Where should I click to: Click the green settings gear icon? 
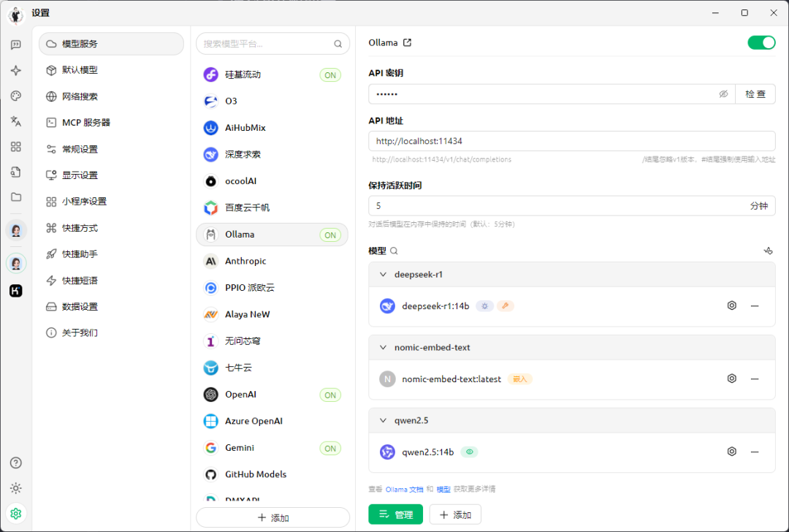(15, 514)
